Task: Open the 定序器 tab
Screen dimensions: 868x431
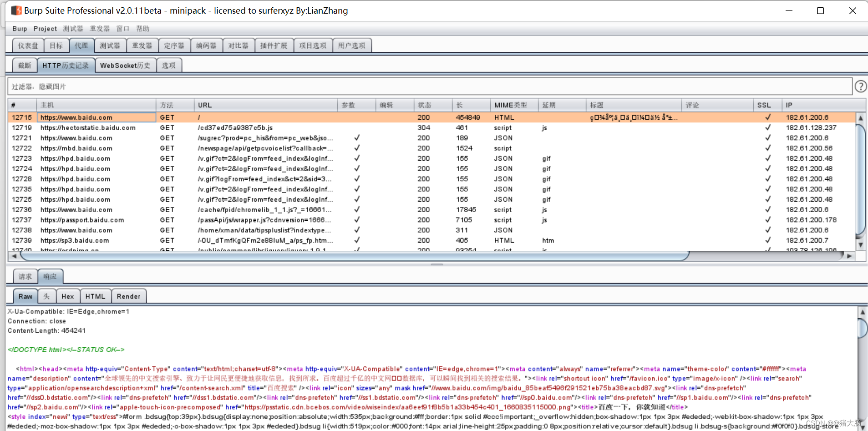Action: click(x=174, y=46)
